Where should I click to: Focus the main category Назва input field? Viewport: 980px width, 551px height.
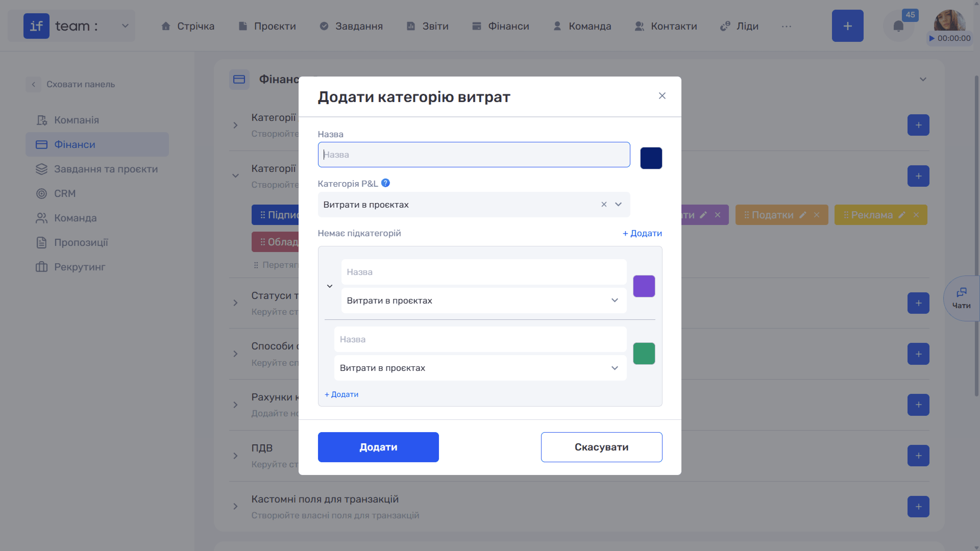474,155
